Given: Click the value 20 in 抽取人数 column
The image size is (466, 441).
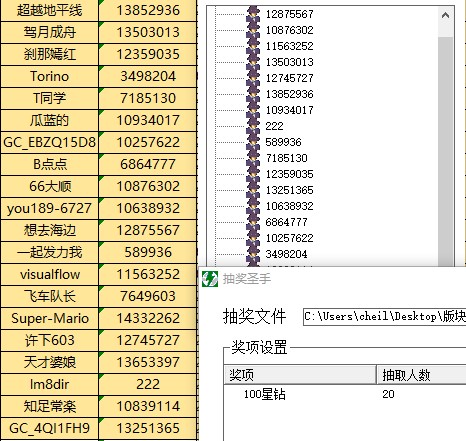Looking at the screenshot, I should click(x=388, y=394).
